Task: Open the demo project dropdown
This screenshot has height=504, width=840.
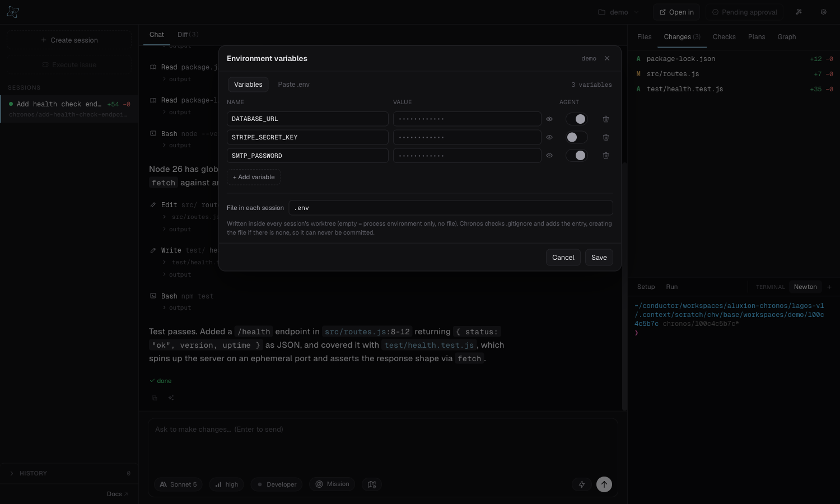Action: 618,12
